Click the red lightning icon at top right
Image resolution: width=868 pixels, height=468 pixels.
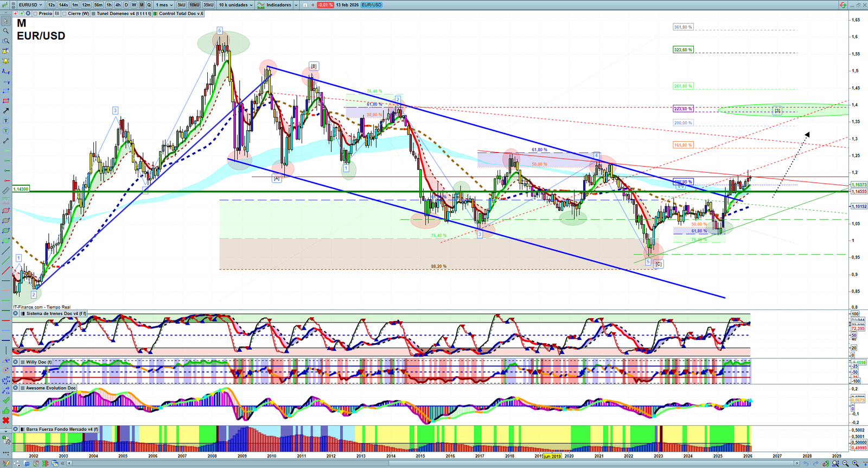point(843,5)
